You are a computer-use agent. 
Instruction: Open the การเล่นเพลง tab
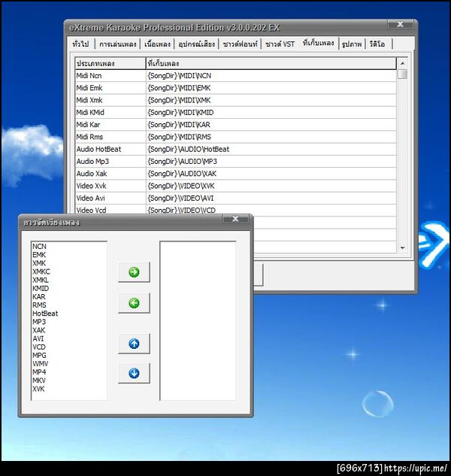[x=118, y=44]
